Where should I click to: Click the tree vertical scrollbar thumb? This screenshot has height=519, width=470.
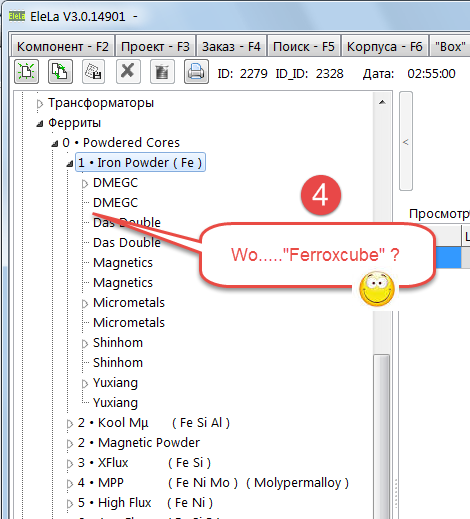click(382, 437)
